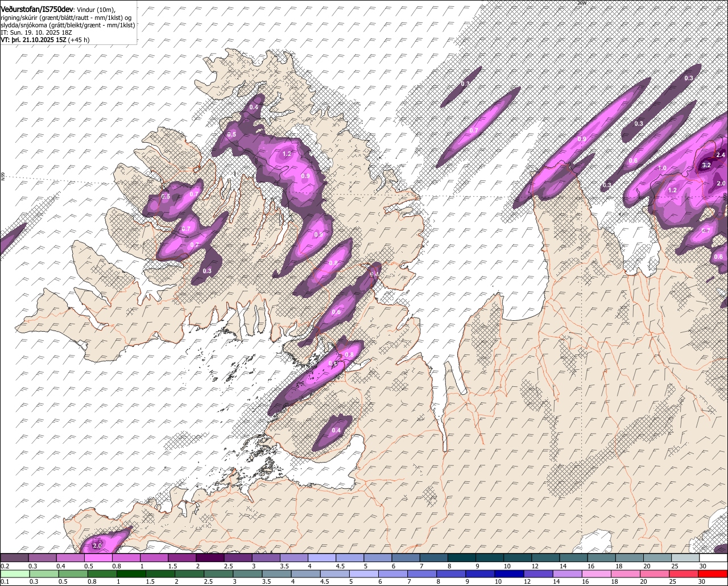The width and height of the screenshot is (728, 586).
Task: Click the 3.2 snowfall maximum label
Action: 707,165
